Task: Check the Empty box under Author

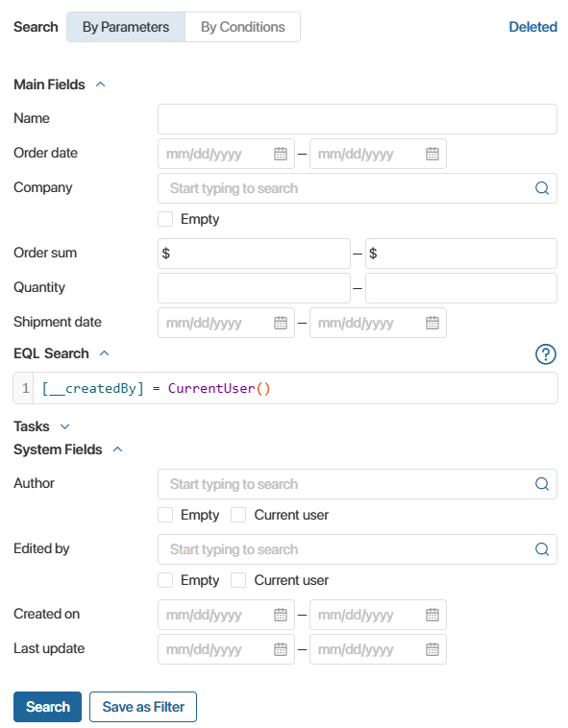Action: coord(165,515)
